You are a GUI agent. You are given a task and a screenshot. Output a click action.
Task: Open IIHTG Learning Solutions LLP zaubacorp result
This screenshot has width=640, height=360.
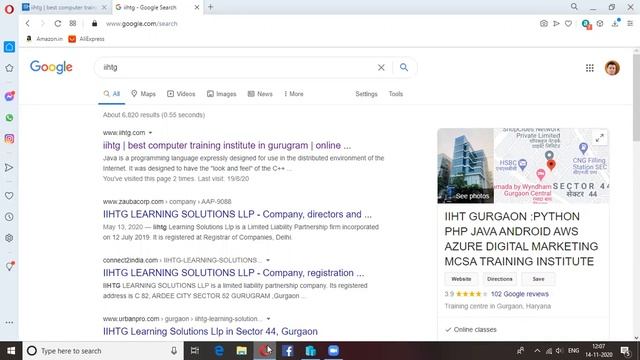point(237,214)
